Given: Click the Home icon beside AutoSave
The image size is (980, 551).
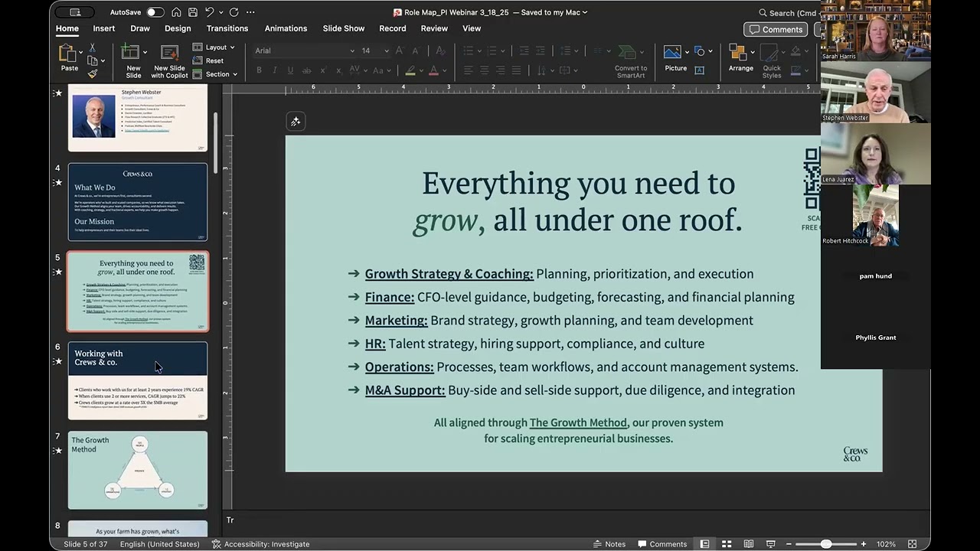Looking at the screenshot, I should coord(177,12).
